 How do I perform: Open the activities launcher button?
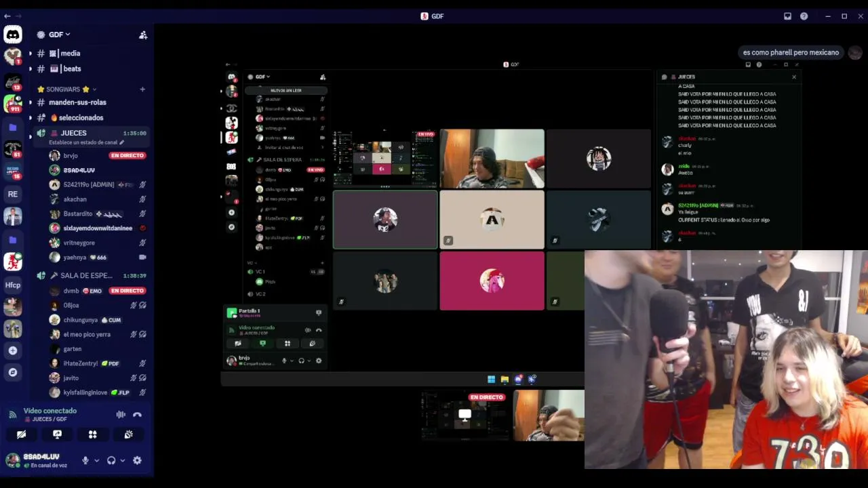(x=93, y=434)
